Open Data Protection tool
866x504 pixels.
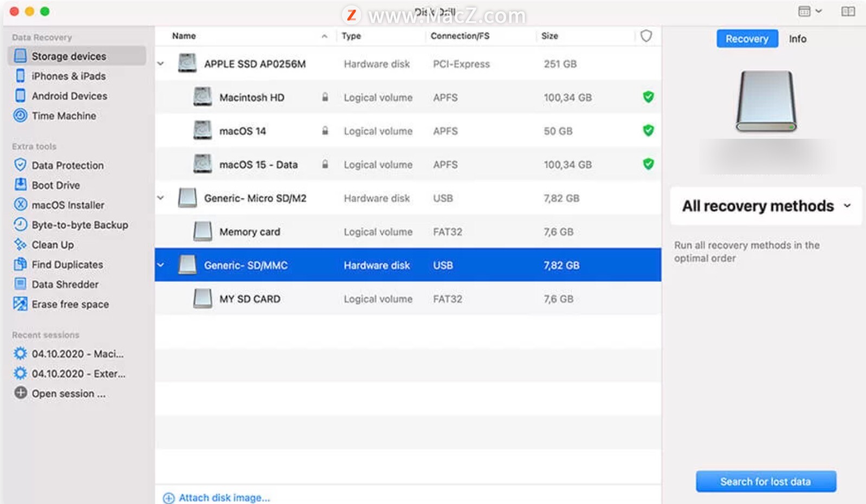click(x=67, y=165)
